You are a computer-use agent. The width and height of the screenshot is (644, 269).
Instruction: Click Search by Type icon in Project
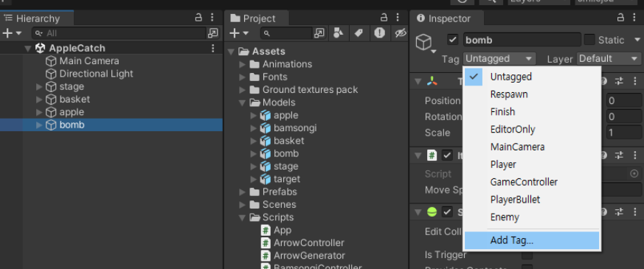click(338, 33)
